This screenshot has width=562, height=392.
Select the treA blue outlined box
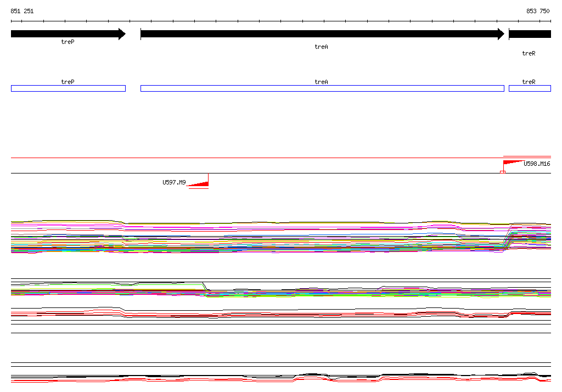pyautogui.click(x=322, y=88)
